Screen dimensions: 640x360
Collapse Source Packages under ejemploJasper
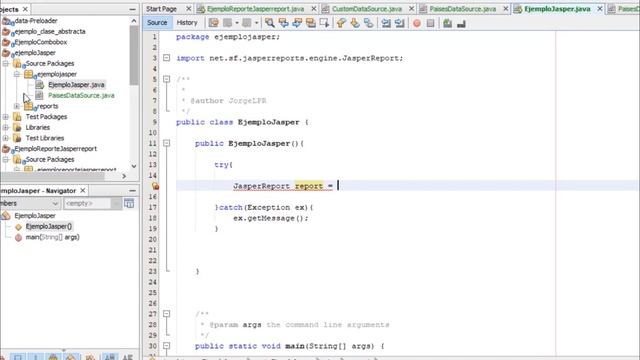(x=6, y=64)
